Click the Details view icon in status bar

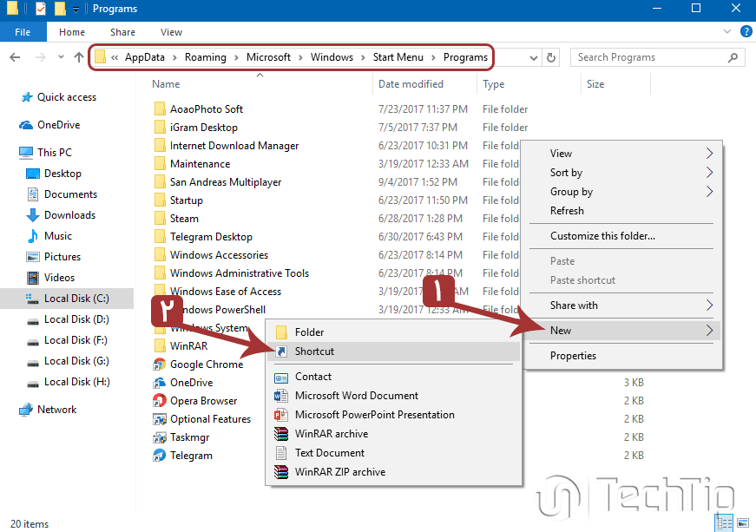[725, 522]
